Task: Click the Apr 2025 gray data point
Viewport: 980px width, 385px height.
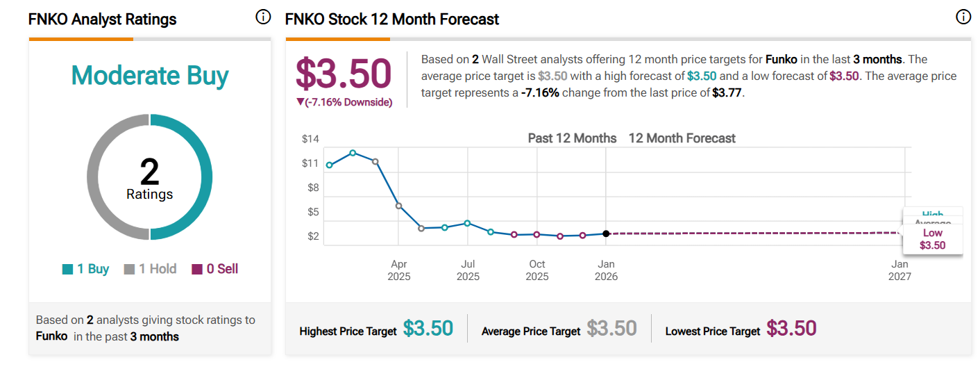Action: [398, 206]
